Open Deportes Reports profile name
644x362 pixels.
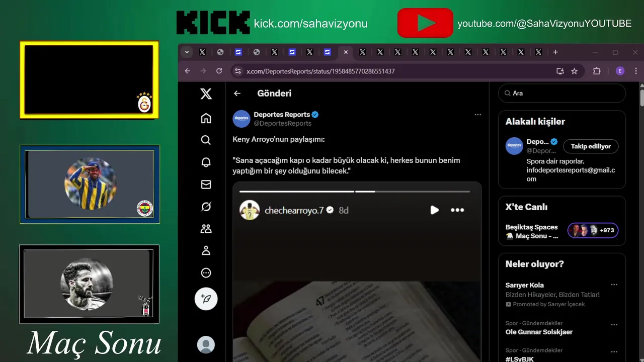[x=282, y=115]
